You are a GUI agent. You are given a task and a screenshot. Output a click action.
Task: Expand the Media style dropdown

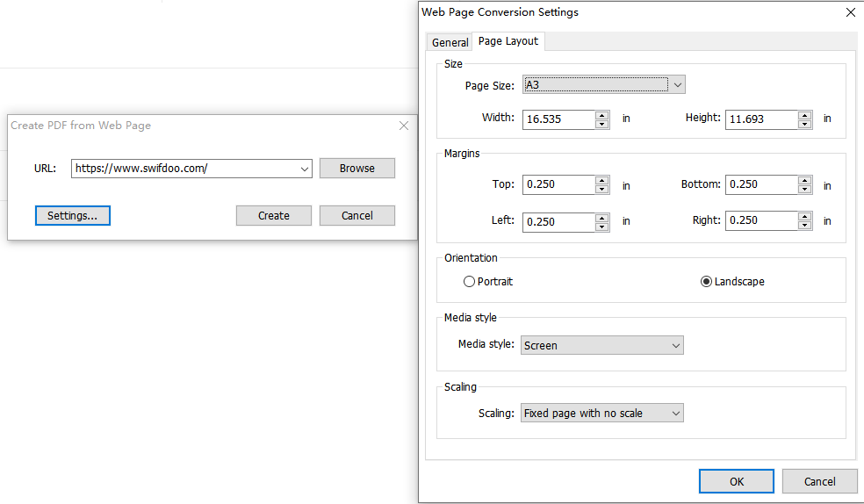click(x=602, y=345)
